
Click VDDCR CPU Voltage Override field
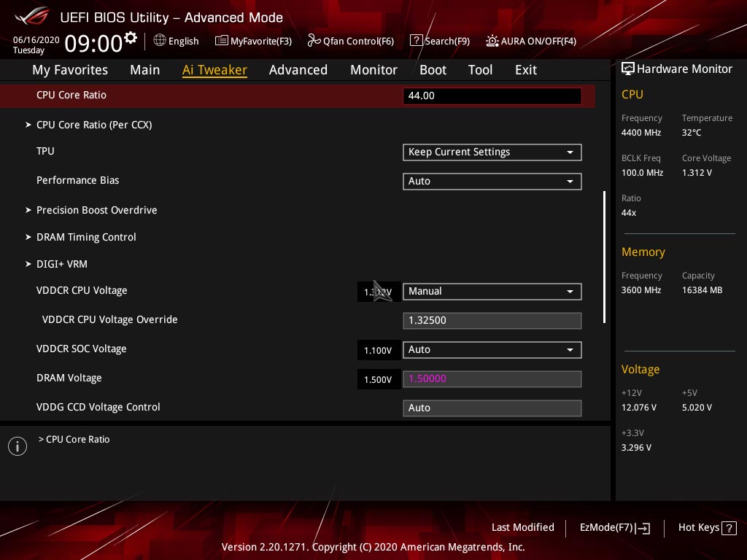point(492,321)
